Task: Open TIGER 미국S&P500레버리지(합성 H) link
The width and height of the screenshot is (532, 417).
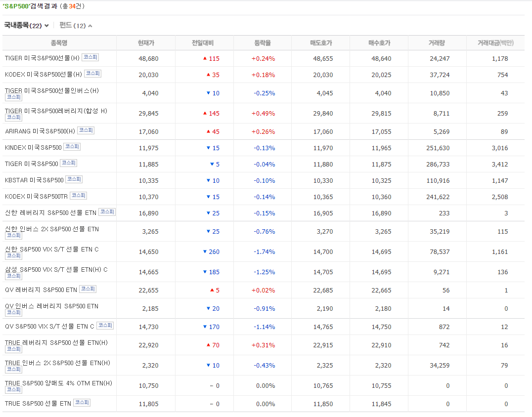Action: click(56, 111)
